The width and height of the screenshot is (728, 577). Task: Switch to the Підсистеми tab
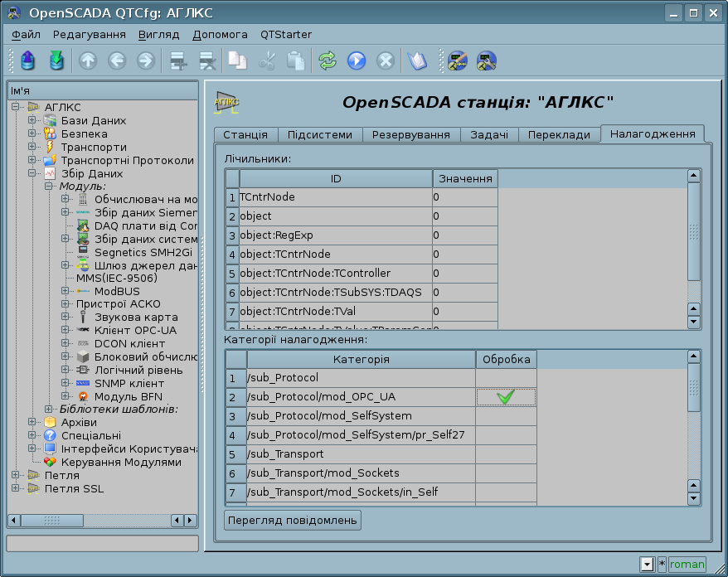[319, 134]
